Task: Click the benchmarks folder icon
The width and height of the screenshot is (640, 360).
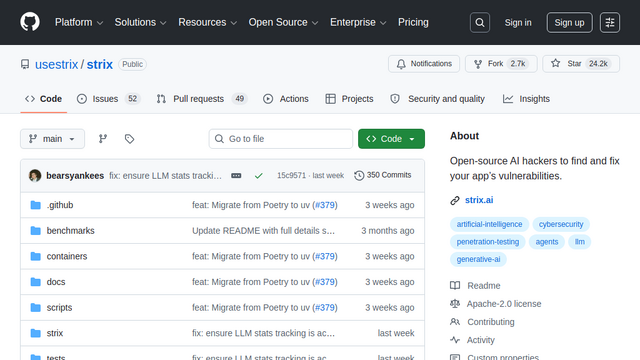Action: (36, 231)
